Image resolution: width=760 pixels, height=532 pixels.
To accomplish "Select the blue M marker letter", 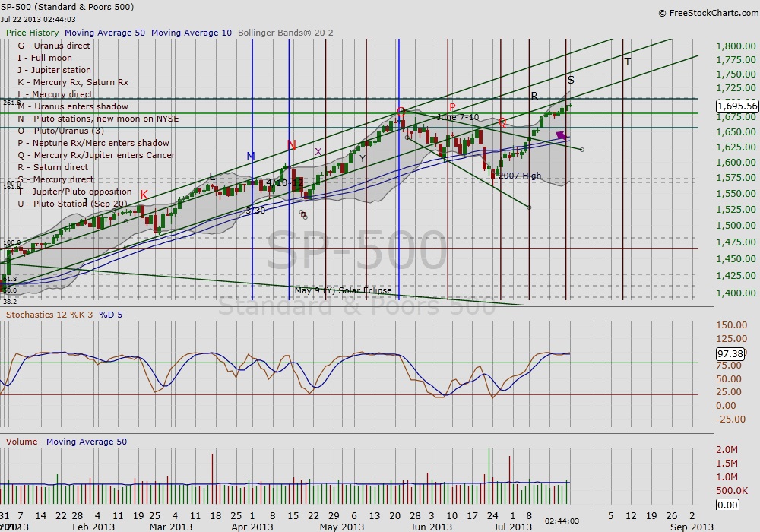I will point(251,156).
